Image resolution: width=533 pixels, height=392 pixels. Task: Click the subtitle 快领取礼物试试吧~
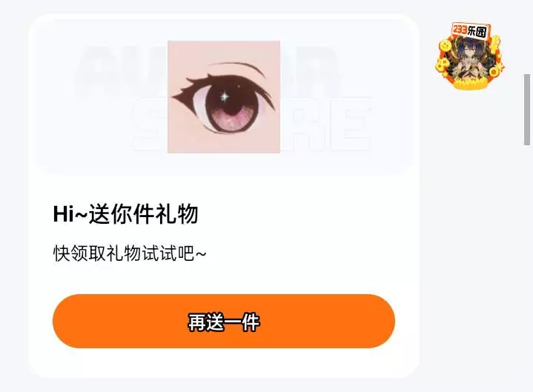[x=130, y=253]
